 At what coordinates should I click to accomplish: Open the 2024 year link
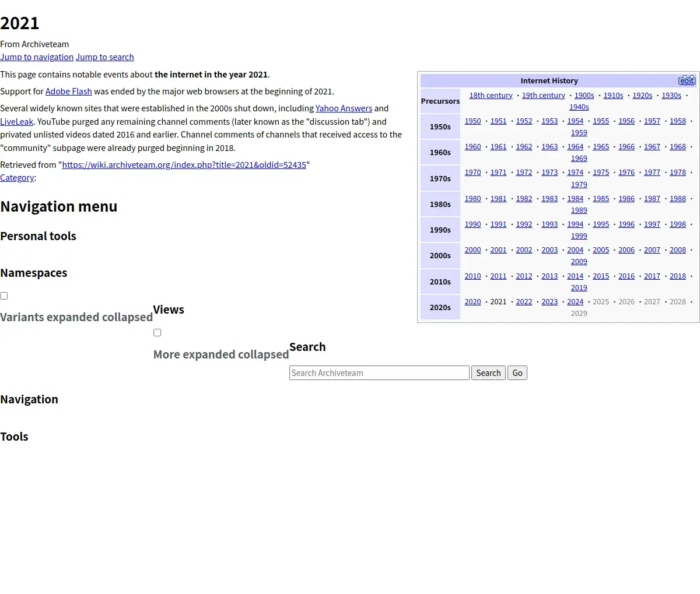(575, 302)
